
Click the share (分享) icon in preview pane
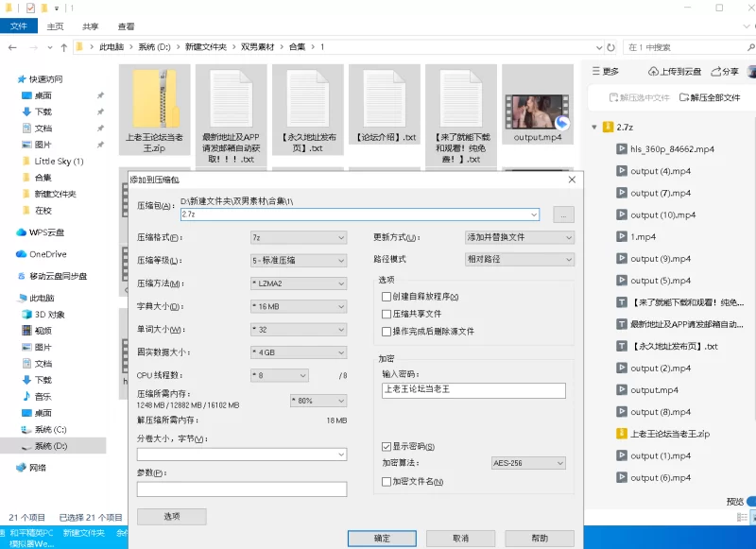point(713,71)
